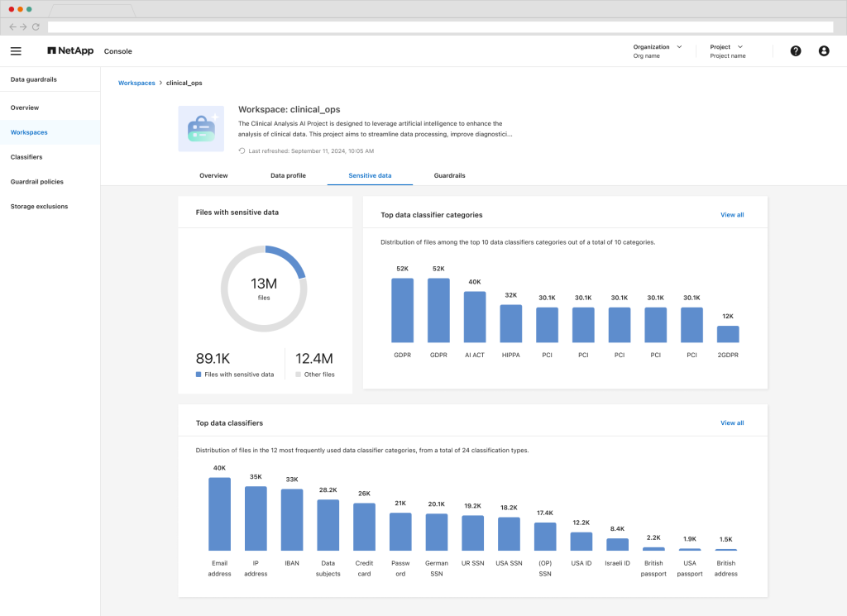847x616 pixels.
Task: Click View all in Top data classifier categories
Action: (x=732, y=215)
